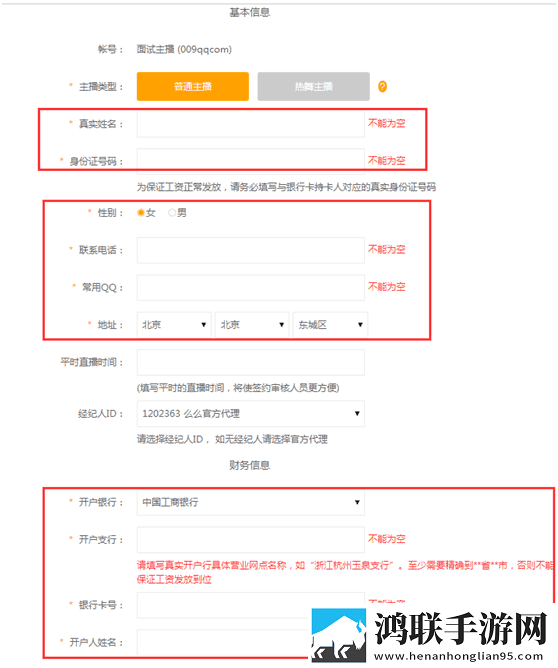This screenshot has width=558, height=668.
Task: Focus the 常用QQ input field
Action: tap(250, 288)
